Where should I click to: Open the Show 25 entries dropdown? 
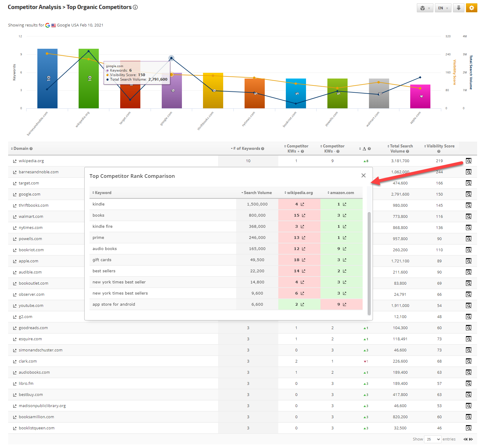coord(433,439)
